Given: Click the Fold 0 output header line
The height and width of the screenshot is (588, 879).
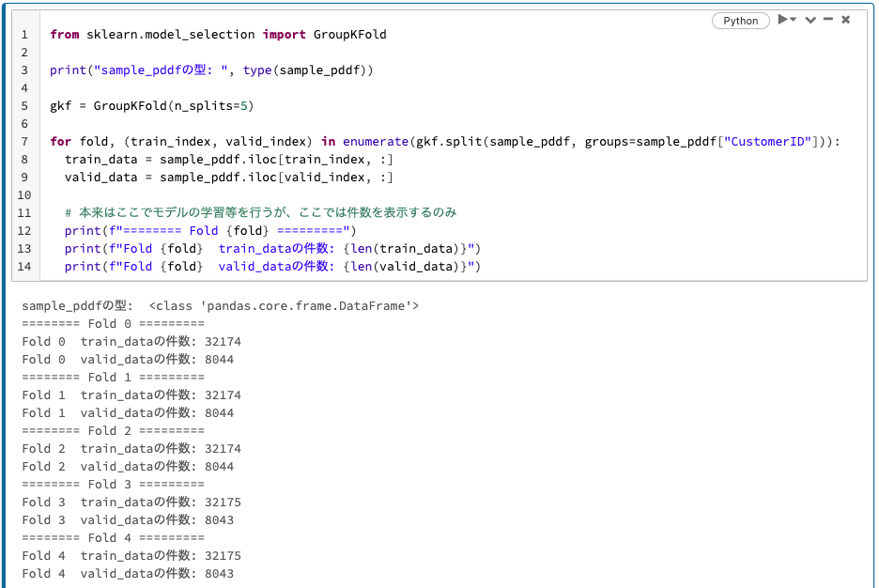Looking at the screenshot, I should [x=113, y=323].
